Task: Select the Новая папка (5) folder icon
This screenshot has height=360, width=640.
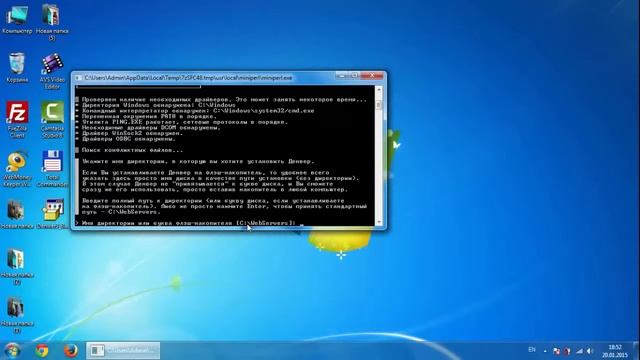Action: click(x=52, y=22)
